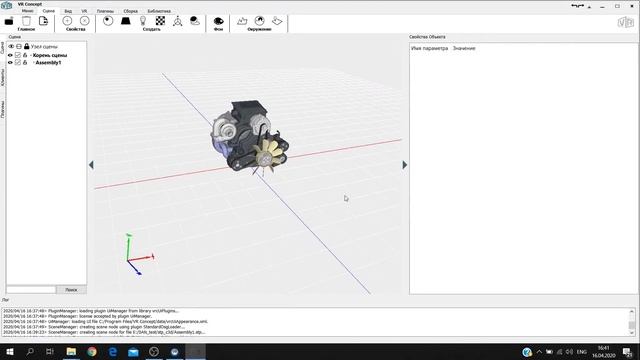
Task: Click the sphere-with-shadow create icon
Action: pyautogui.click(x=195, y=21)
